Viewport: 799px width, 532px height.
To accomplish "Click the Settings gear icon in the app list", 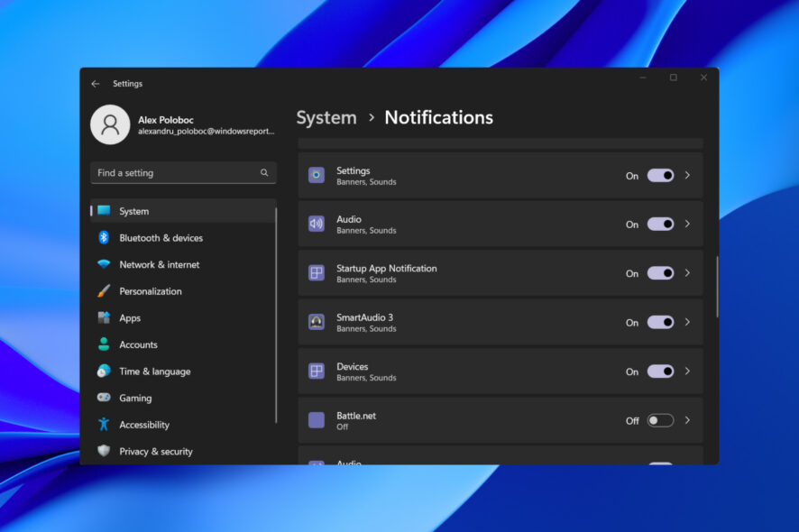I will coord(316,175).
